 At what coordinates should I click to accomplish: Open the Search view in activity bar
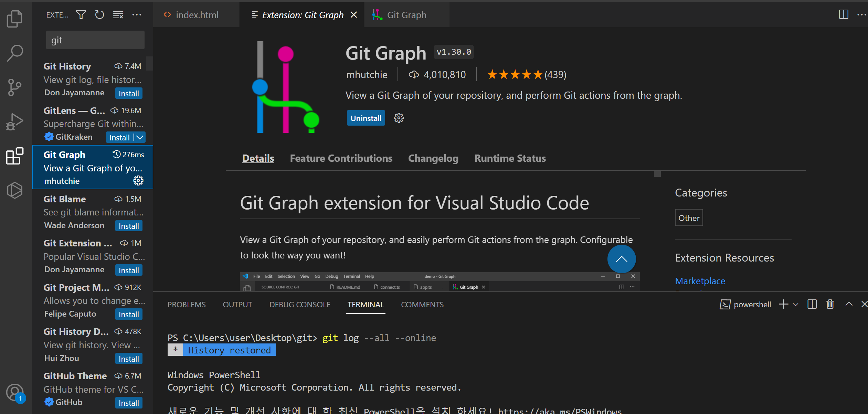pyautogui.click(x=14, y=53)
